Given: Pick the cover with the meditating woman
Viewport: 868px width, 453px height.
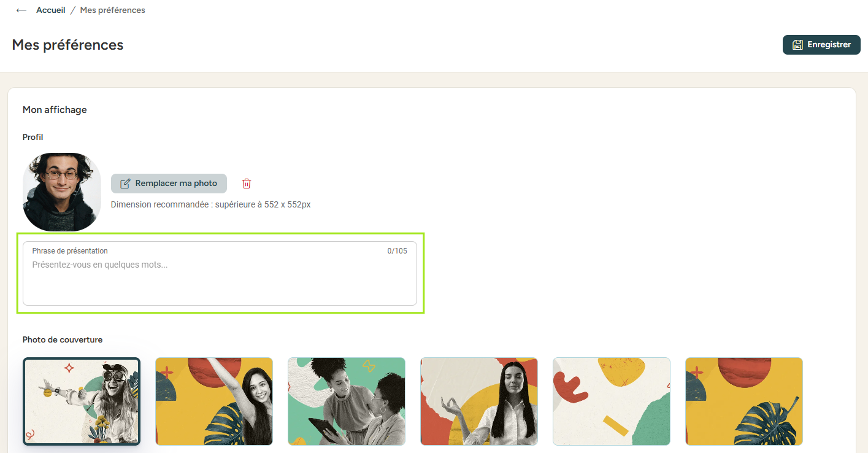Looking at the screenshot, I should 479,401.
